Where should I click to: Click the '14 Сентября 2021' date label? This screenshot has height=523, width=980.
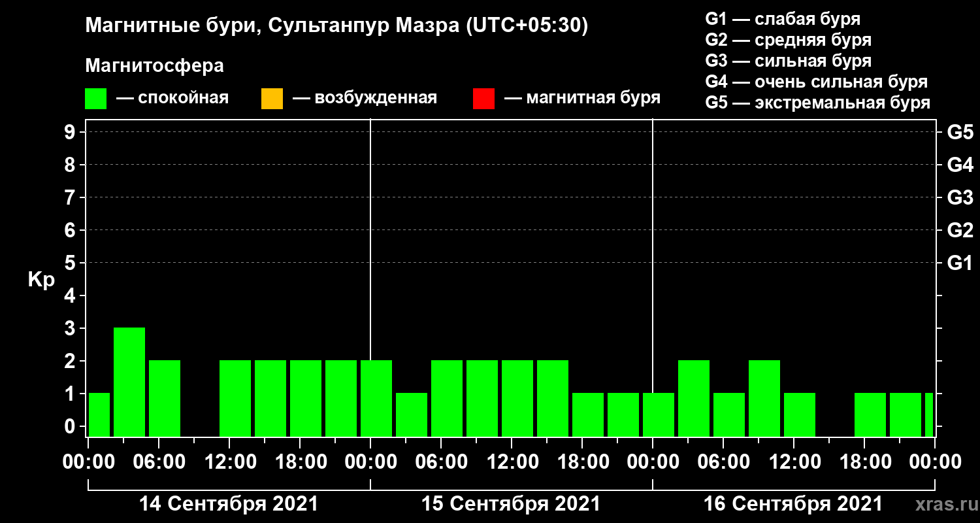click(229, 504)
